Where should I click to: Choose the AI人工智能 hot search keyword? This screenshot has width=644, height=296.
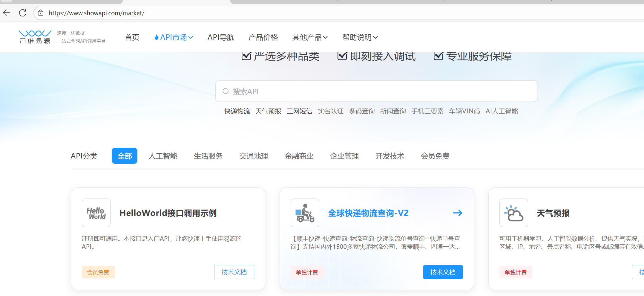coord(502,111)
